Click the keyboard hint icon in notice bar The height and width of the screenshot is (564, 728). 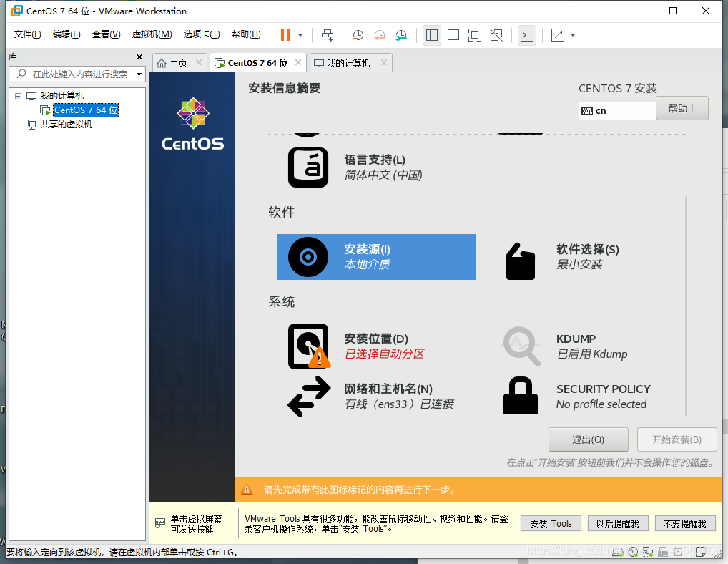pos(159,523)
